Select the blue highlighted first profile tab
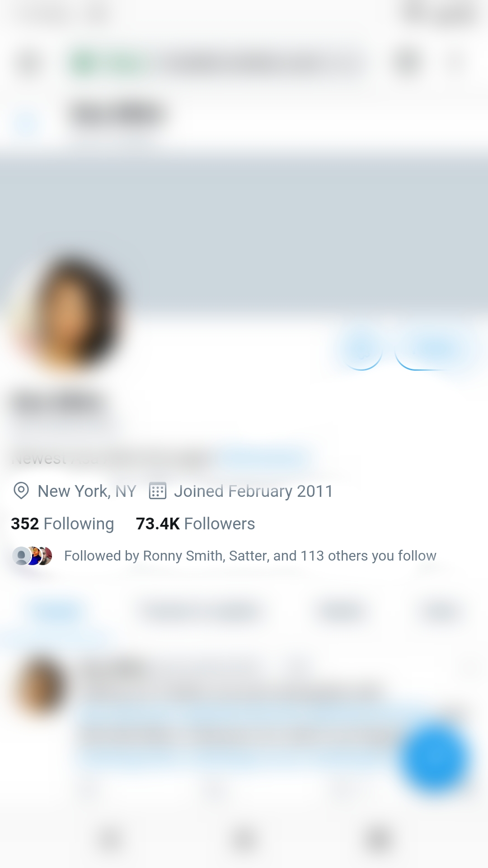Screen dimensions: 488x868 point(56,613)
